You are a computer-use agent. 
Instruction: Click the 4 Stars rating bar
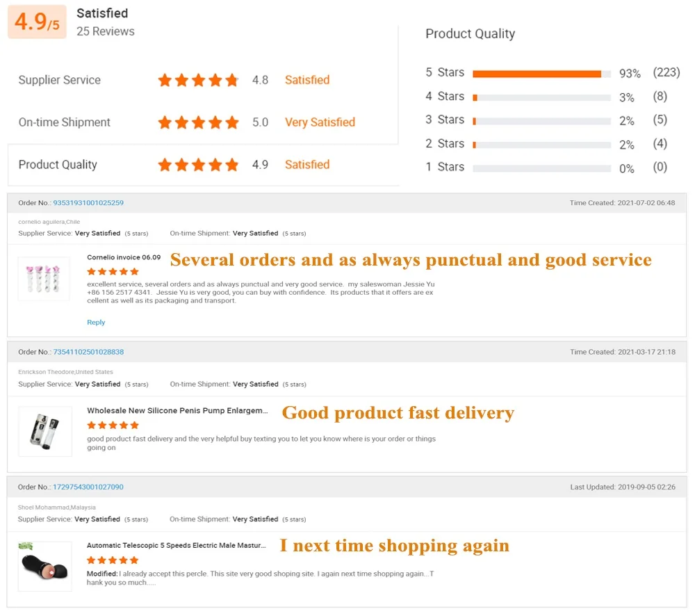click(541, 97)
